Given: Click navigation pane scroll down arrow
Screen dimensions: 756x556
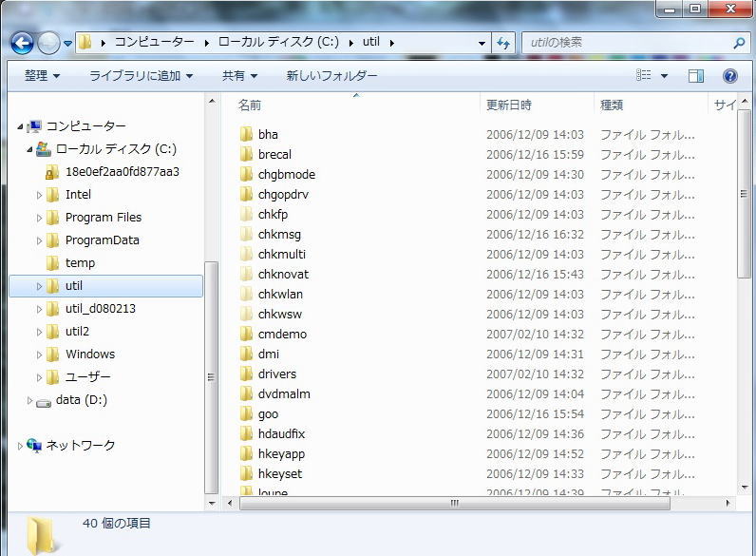Looking at the screenshot, I should (x=211, y=504).
